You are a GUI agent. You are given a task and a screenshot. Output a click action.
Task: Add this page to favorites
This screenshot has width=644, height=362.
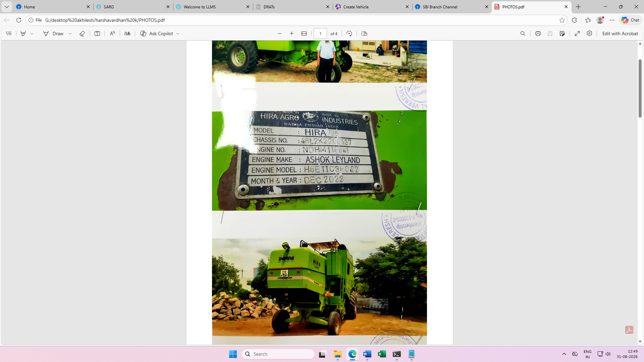(562, 20)
